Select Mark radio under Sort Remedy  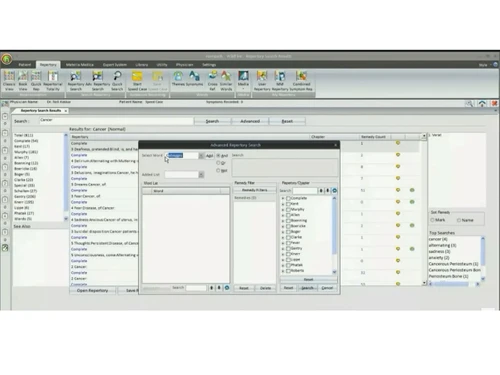pos(433,220)
